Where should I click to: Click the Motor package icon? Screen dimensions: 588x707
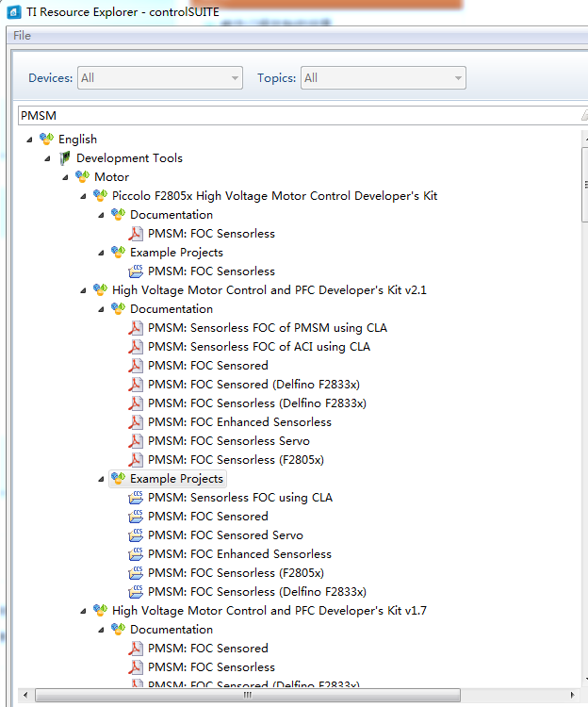(83, 177)
